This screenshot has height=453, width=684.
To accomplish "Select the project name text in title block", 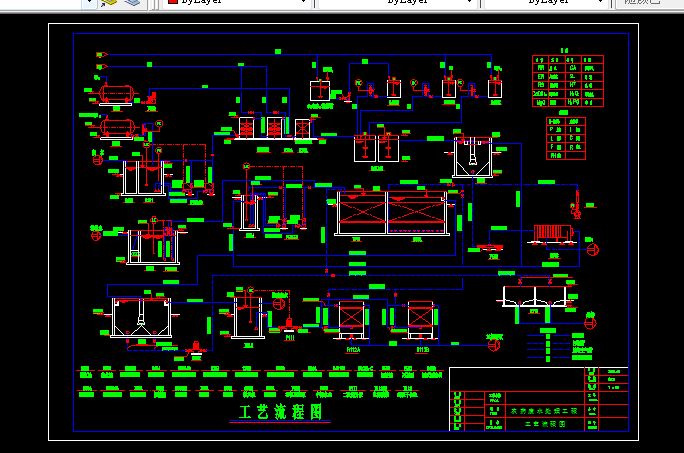I will coord(544,411).
